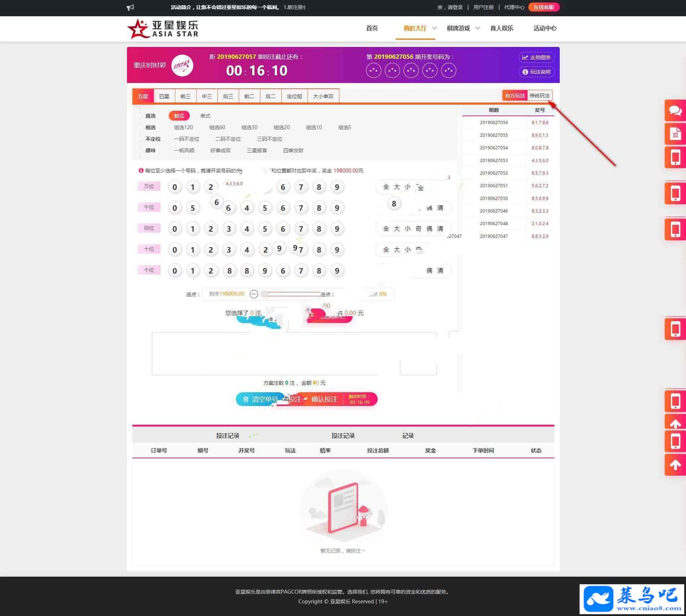Viewport: 686px width, 616px height.
Task: Open the 代理中心 link
Action: (514, 7)
